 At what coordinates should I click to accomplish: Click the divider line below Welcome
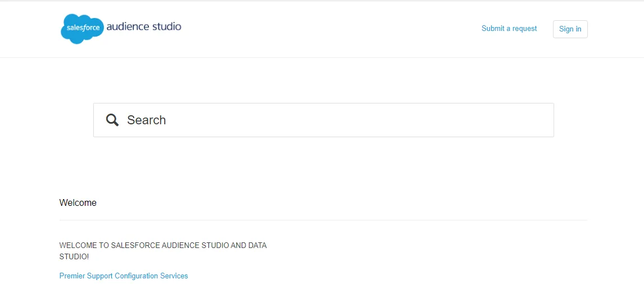pyautogui.click(x=323, y=220)
